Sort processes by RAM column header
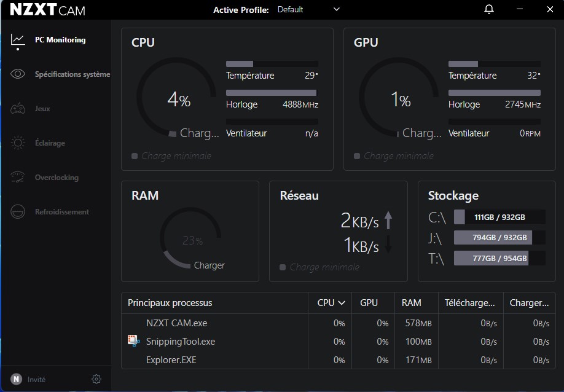Screen dimensions: 564x392 [411, 303]
